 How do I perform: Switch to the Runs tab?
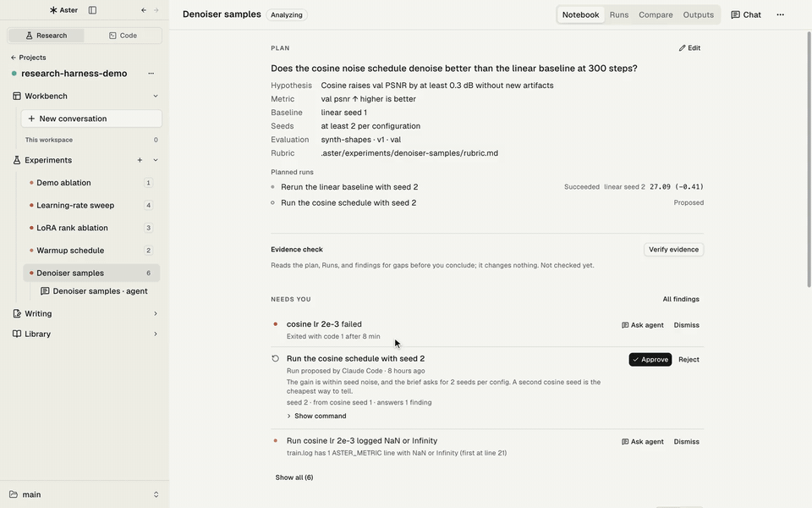pyautogui.click(x=619, y=14)
